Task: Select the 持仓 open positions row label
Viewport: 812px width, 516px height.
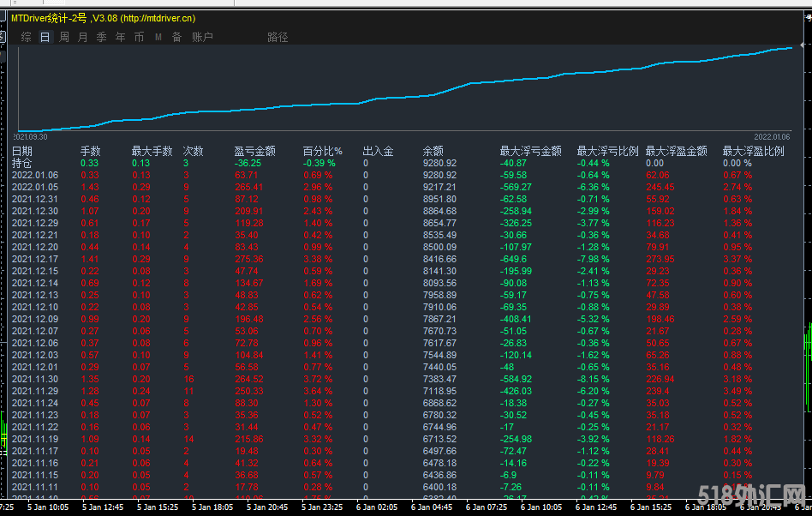Action: (x=21, y=163)
